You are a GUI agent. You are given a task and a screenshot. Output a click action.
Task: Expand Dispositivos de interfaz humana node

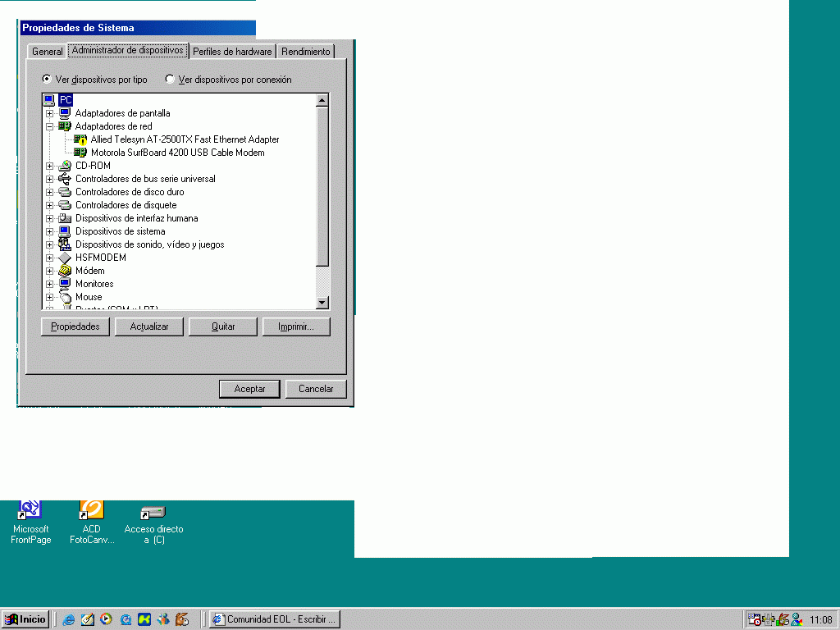(49, 218)
